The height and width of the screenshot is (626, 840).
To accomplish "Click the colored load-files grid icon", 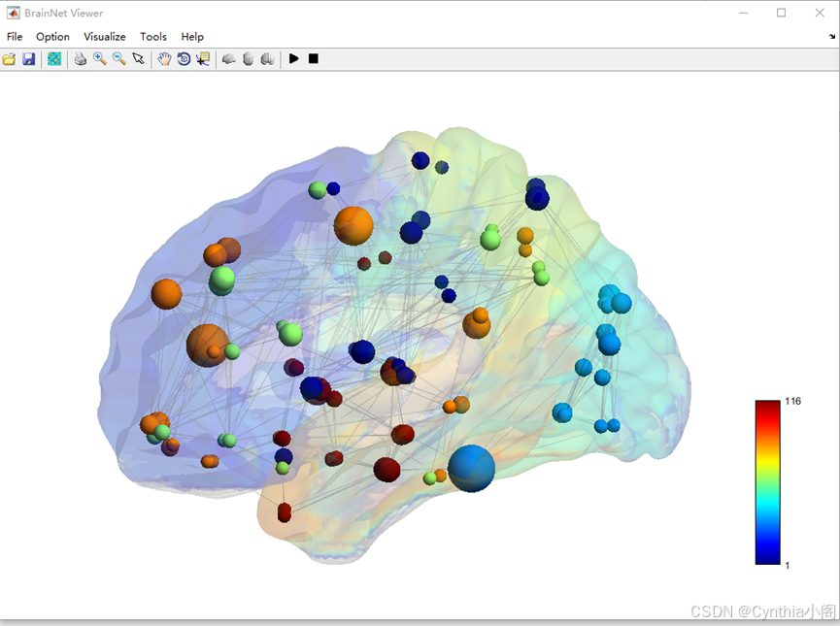I will 53,58.
